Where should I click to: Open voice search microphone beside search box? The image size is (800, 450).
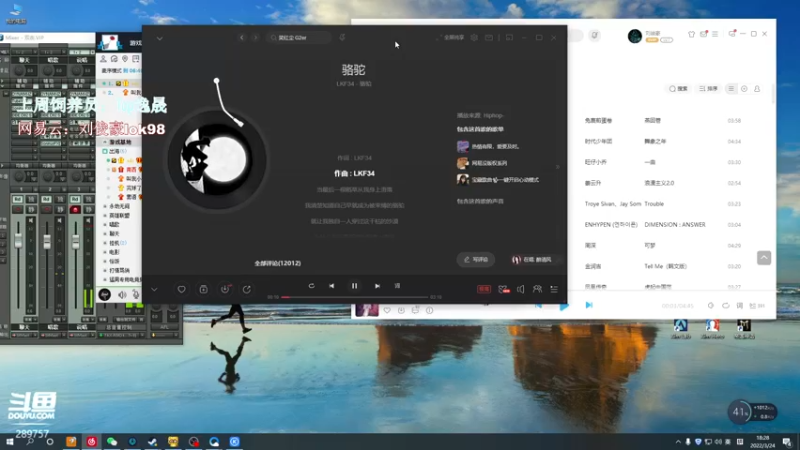(x=342, y=37)
